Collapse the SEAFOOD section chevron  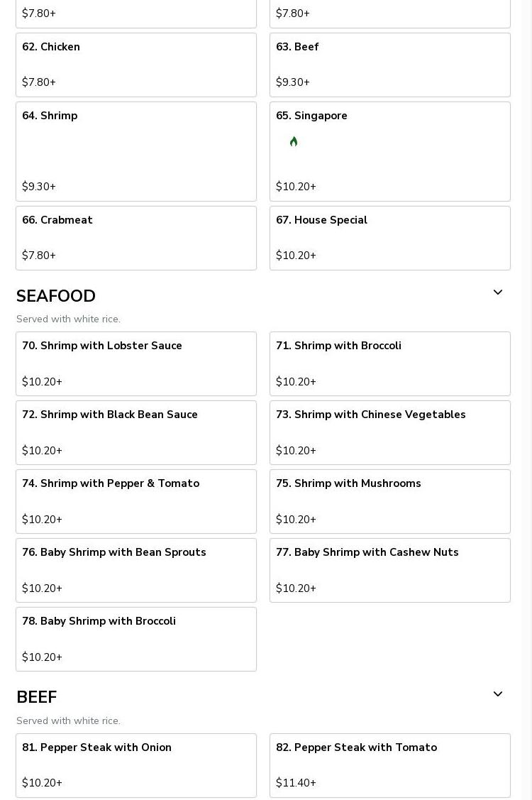[x=498, y=292]
